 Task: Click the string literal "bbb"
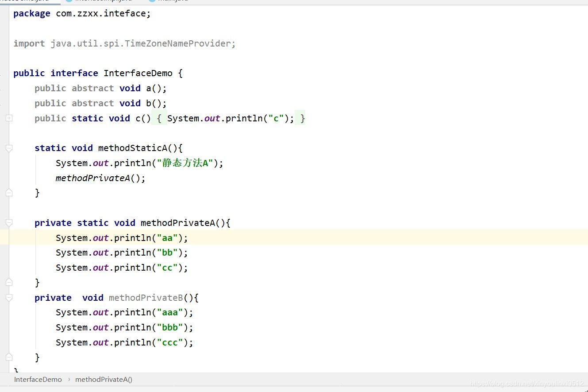click(170, 327)
